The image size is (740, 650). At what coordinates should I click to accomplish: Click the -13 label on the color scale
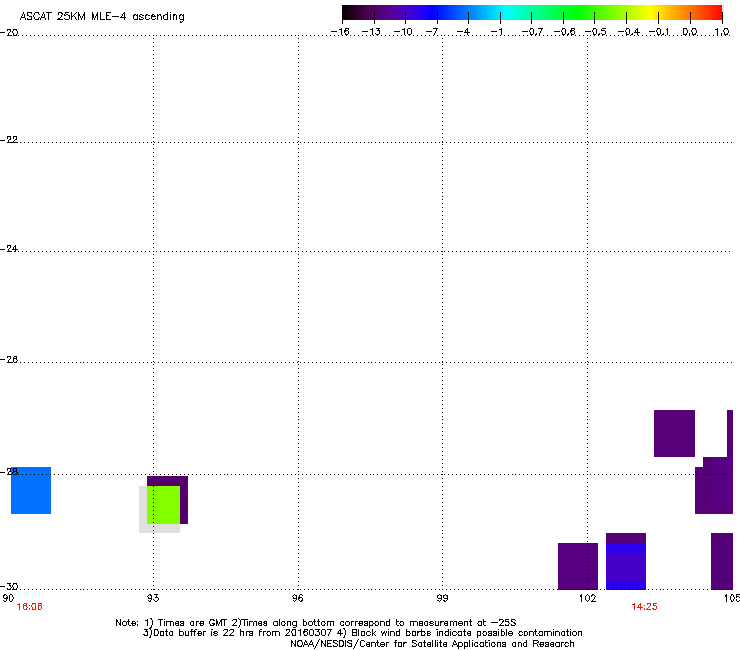tap(371, 32)
